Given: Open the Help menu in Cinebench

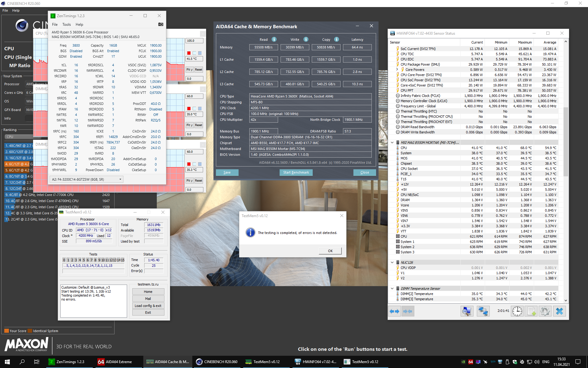Looking at the screenshot, I should (x=16, y=10).
